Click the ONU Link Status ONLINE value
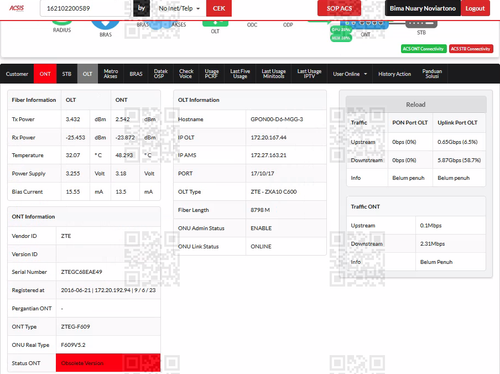The image size is (500, 374). (261, 247)
